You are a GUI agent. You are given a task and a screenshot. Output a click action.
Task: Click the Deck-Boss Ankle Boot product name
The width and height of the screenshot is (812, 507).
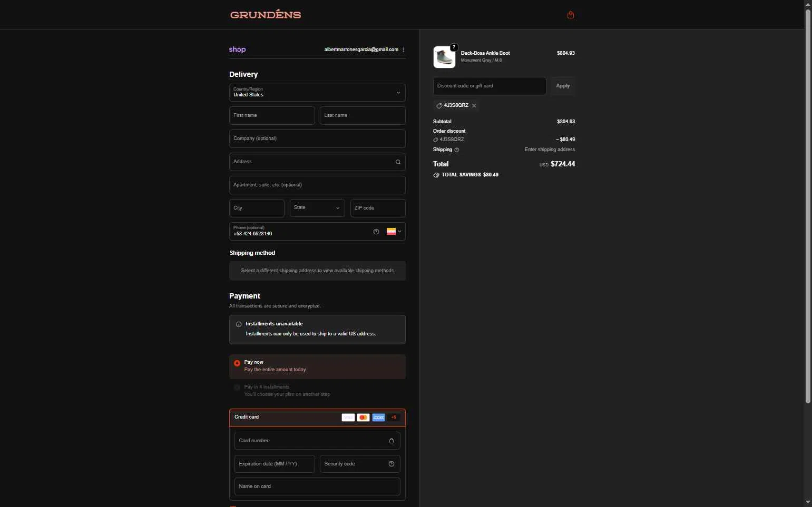point(485,53)
